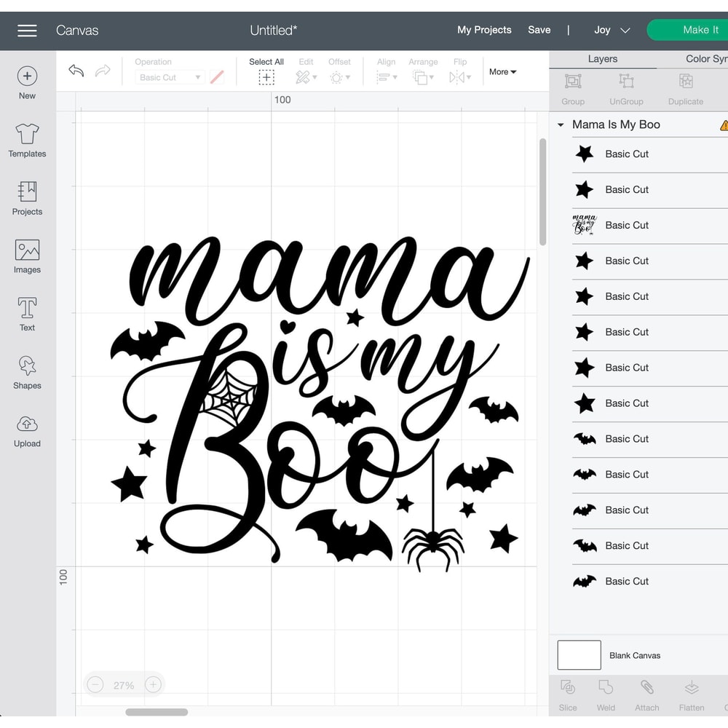Select the Text tool in the sidebar
The image size is (728, 728).
click(x=26, y=313)
